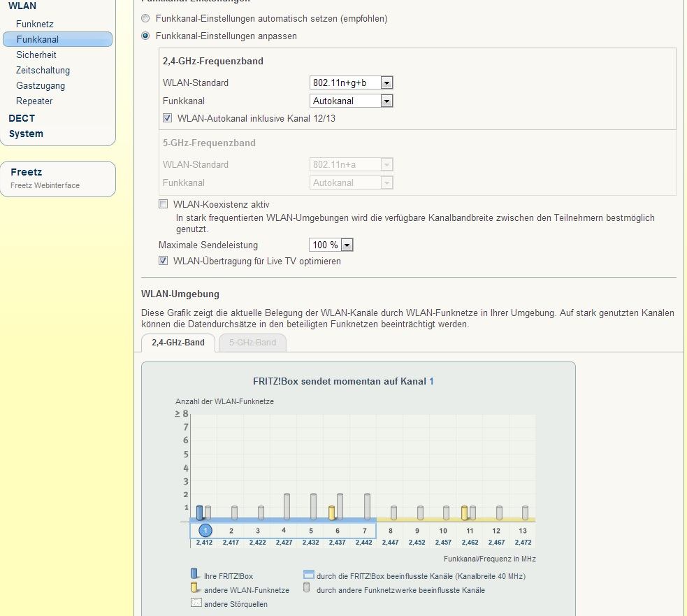687x616 pixels.
Task: Select Funkkanal-Einstellungen anpassen radio button
Action: pyautogui.click(x=145, y=36)
